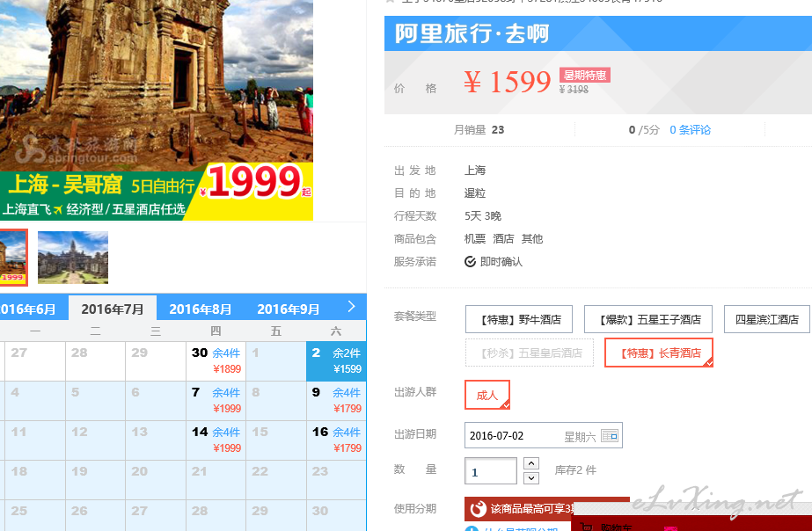Click the trip length value 5天 3晚
Viewport: 812px width, 531px height.
483,215
